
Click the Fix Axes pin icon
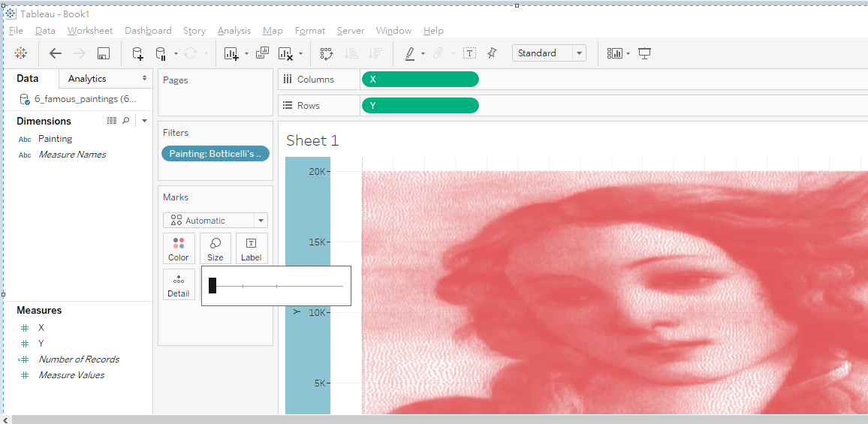[x=492, y=53]
